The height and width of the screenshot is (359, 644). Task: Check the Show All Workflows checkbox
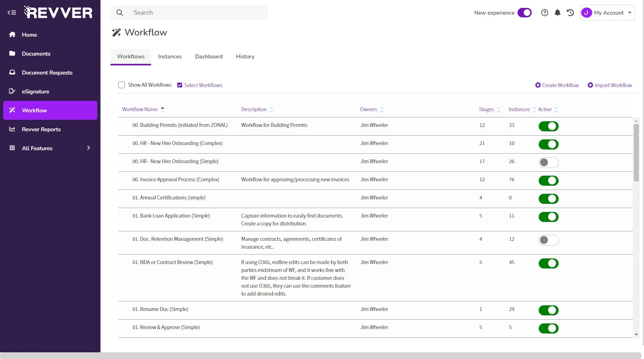122,85
